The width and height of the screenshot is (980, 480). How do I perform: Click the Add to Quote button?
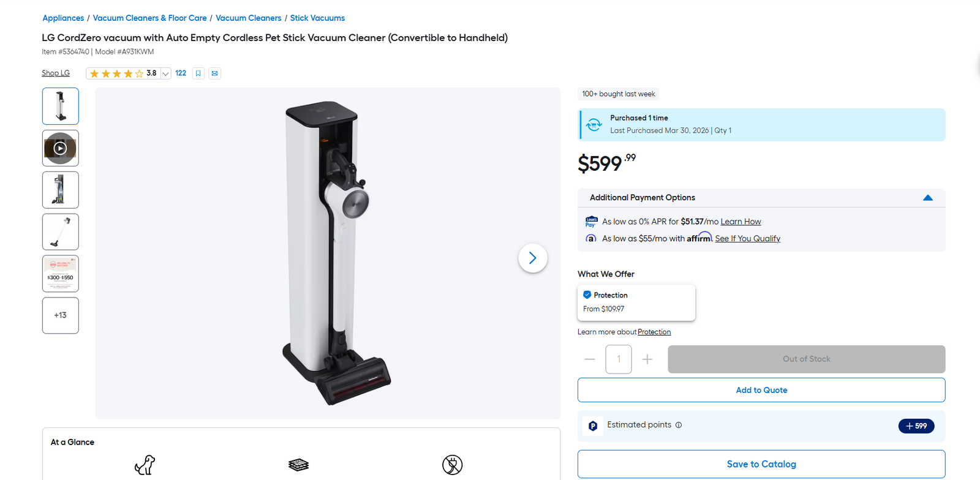click(x=761, y=390)
